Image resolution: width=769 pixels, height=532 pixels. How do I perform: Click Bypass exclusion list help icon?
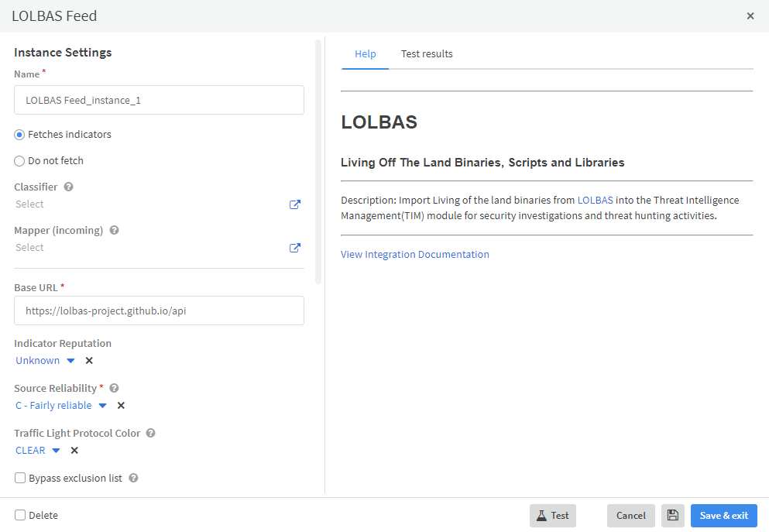pos(133,479)
